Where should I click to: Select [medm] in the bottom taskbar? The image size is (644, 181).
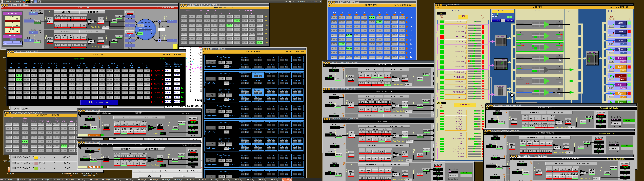pyautogui.click(x=59, y=179)
